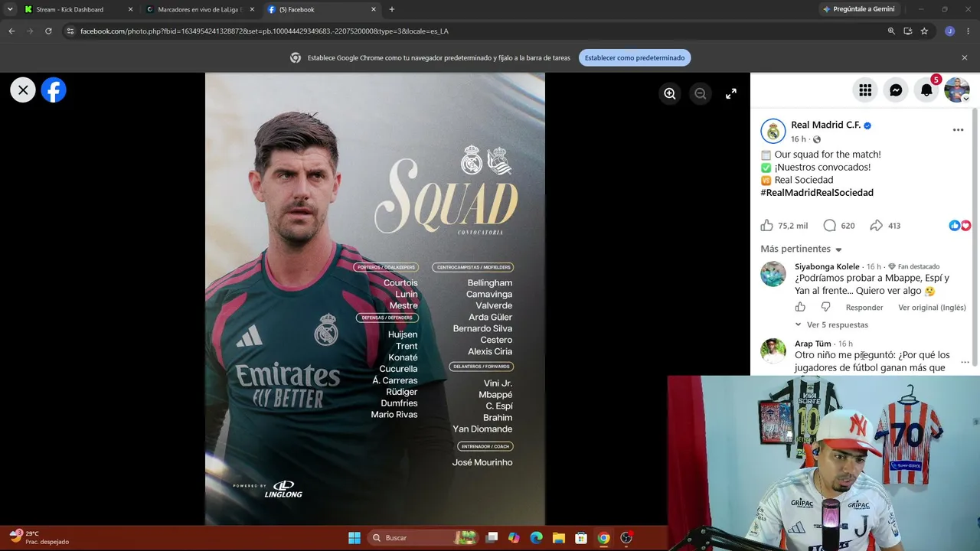Dislike Siyabonga Kolele's comment

coord(825,307)
